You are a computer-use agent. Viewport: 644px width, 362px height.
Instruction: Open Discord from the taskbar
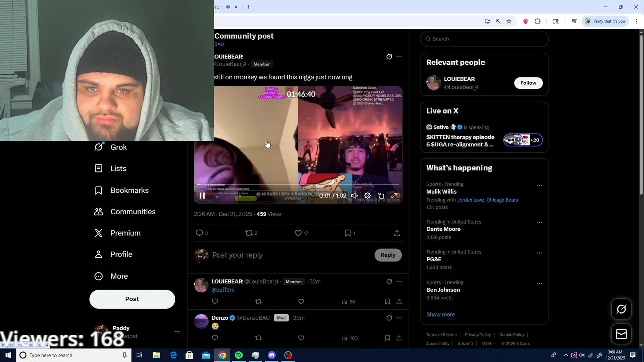[x=272, y=355]
